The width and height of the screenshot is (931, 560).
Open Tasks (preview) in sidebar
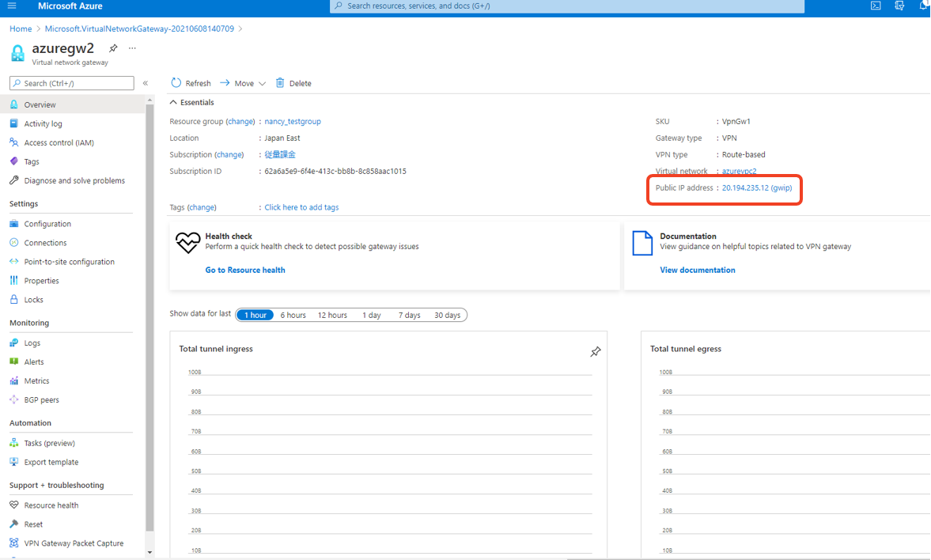49,443
